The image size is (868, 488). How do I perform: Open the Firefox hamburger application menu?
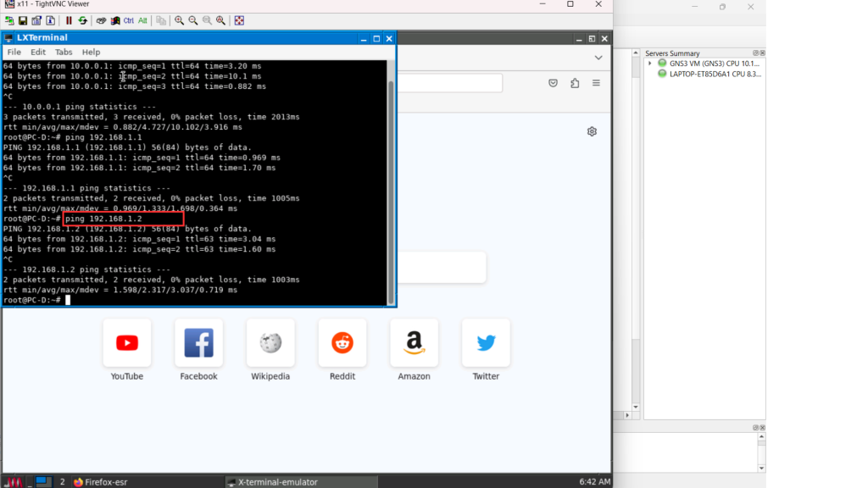pos(597,83)
